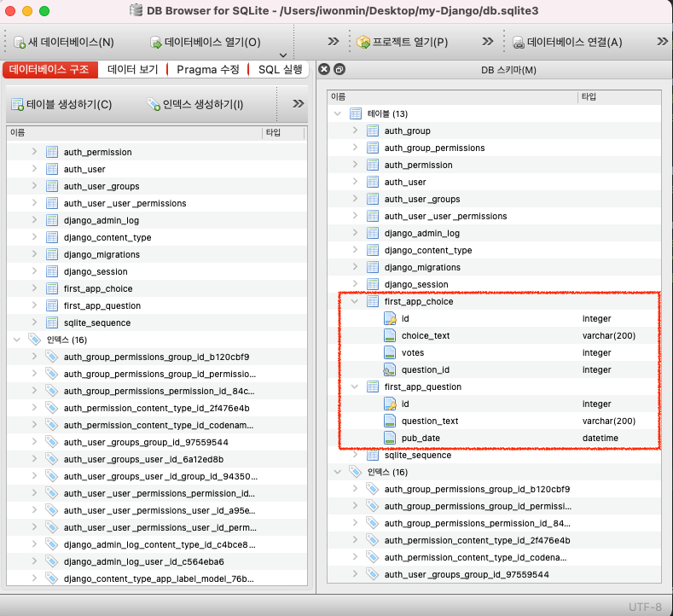Click UTF-8 encoding in status bar
The image size is (673, 616).
[645, 607]
